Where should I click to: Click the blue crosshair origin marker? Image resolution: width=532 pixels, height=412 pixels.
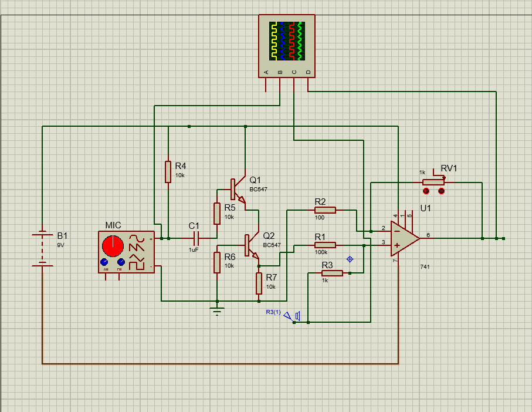click(x=350, y=259)
